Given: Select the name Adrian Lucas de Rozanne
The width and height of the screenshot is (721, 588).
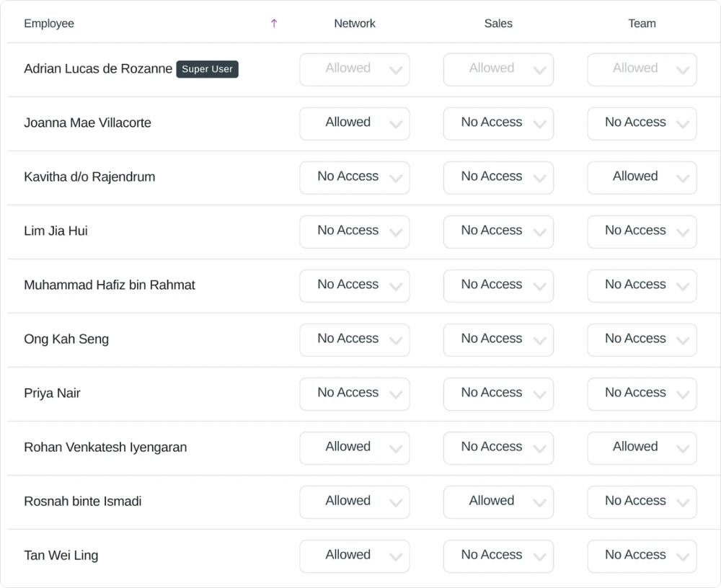Looking at the screenshot, I should tap(98, 68).
